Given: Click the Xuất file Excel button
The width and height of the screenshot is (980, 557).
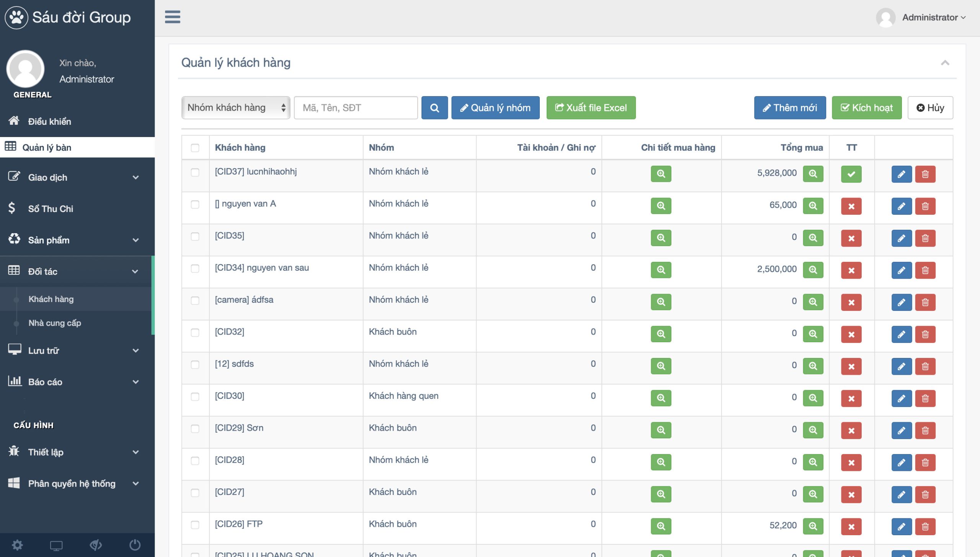Looking at the screenshot, I should click(591, 108).
